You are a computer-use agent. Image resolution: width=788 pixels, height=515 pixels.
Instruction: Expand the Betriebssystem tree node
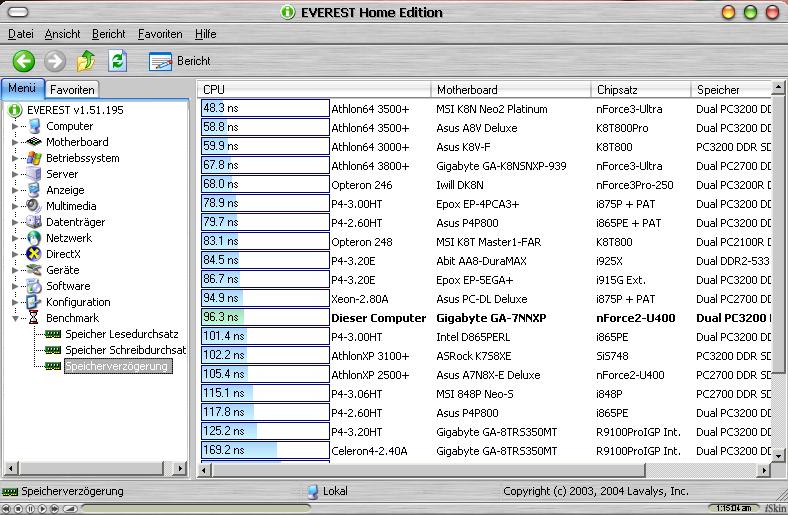coord(15,158)
